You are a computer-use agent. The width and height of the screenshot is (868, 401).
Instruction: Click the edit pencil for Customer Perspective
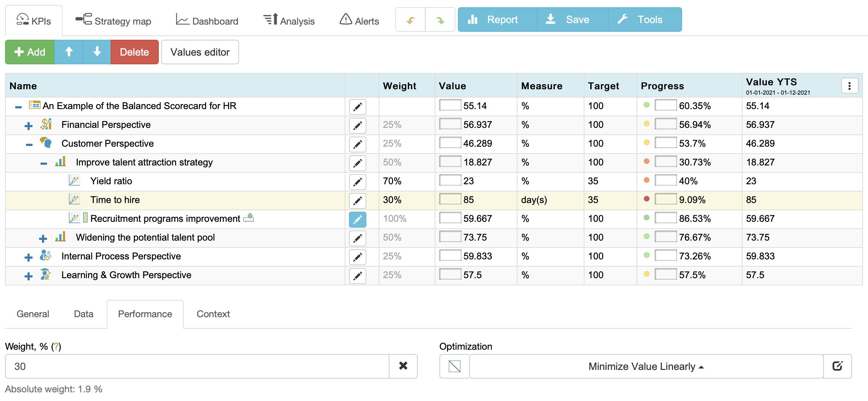[x=357, y=144]
